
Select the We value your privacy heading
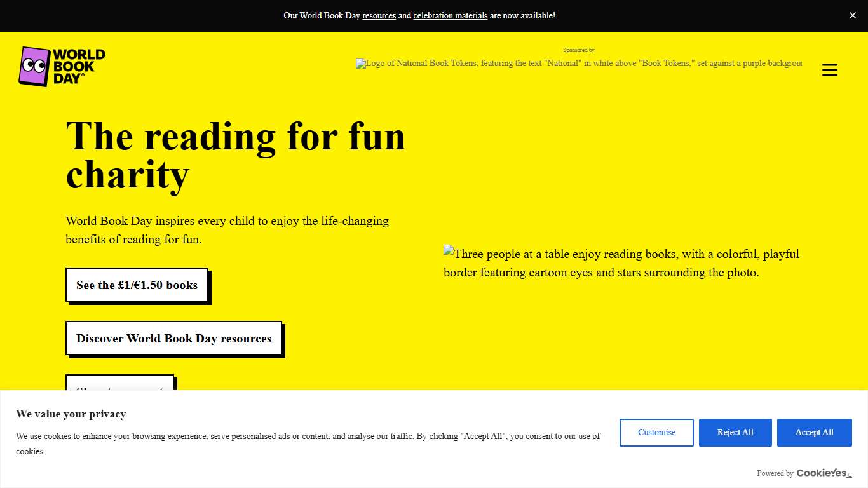pos(71,414)
